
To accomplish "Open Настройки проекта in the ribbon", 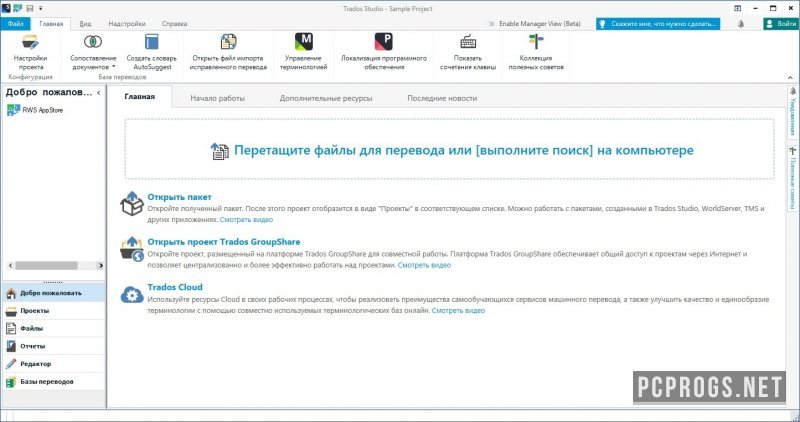I will click(x=30, y=51).
